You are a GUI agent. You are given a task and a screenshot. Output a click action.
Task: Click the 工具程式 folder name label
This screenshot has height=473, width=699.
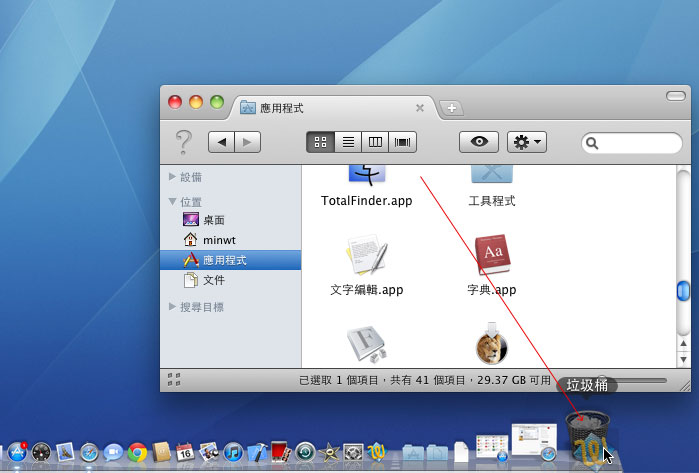tap(492, 201)
